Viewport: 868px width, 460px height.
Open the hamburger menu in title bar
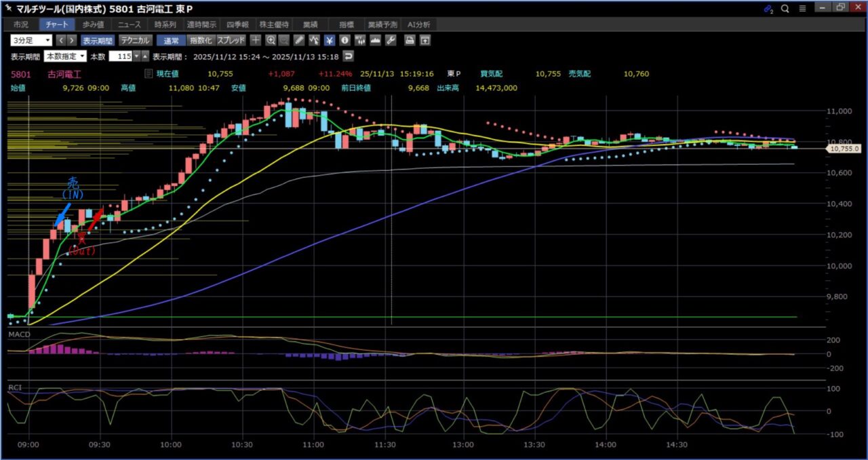pos(802,8)
